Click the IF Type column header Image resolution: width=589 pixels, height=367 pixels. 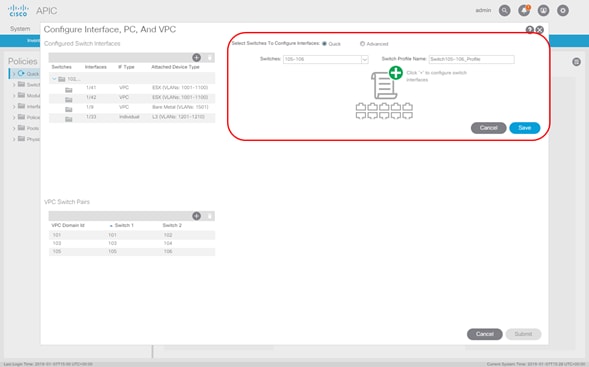pos(126,67)
